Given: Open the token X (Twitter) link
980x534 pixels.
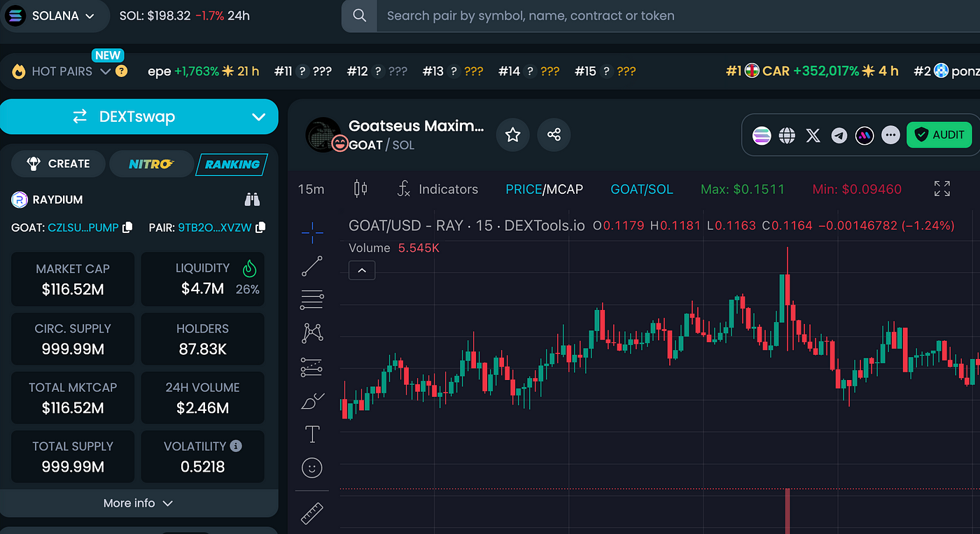Looking at the screenshot, I should pyautogui.click(x=813, y=135).
